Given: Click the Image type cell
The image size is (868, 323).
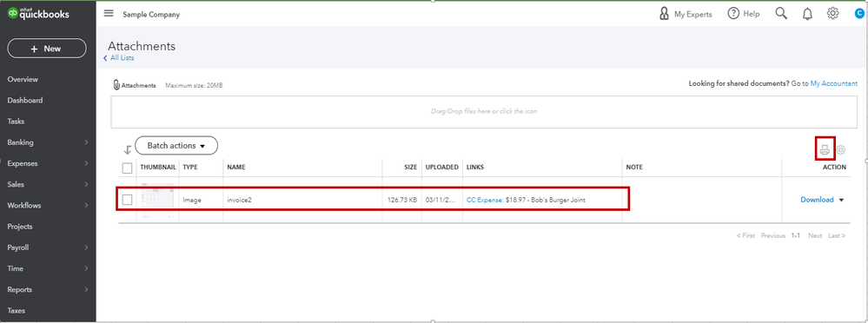Looking at the screenshot, I should click(x=192, y=201).
